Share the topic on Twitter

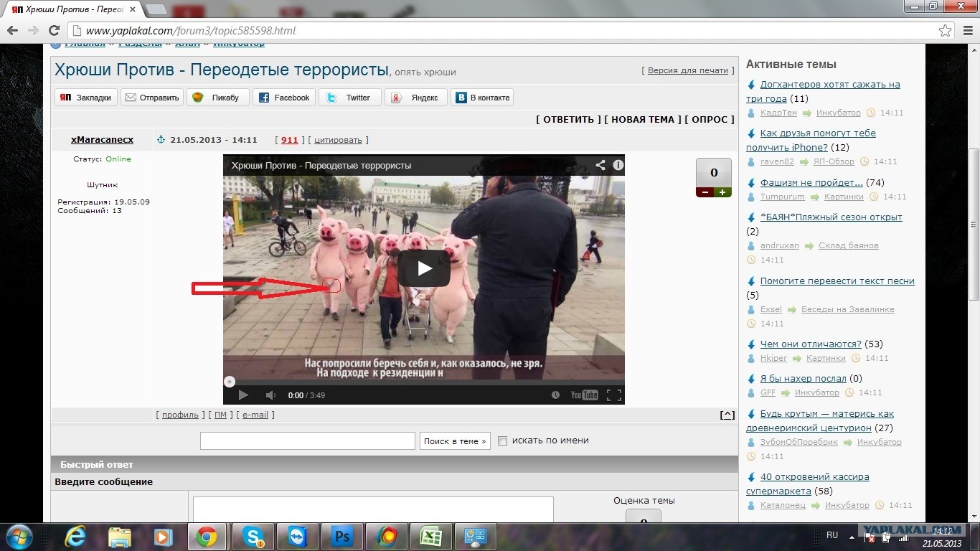(350, 98)
